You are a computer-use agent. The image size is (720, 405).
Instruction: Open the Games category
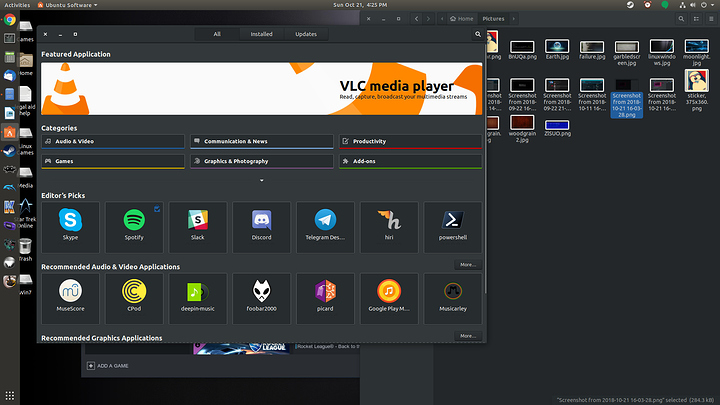click(112, 160)
